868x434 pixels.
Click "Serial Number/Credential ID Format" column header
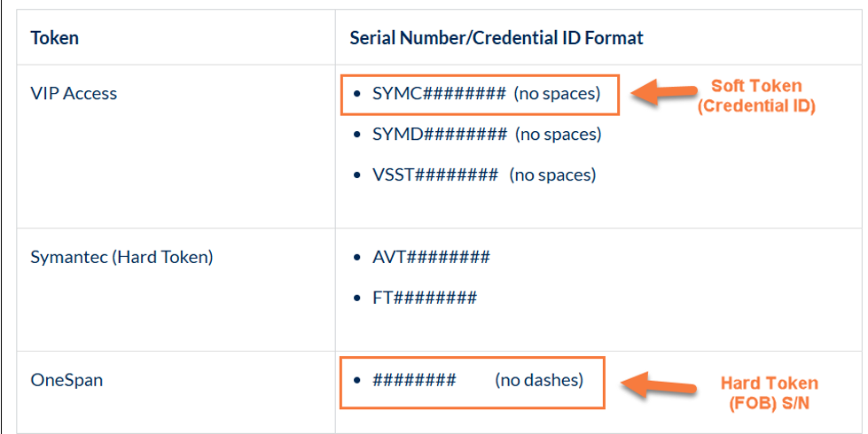pos(497,38)
